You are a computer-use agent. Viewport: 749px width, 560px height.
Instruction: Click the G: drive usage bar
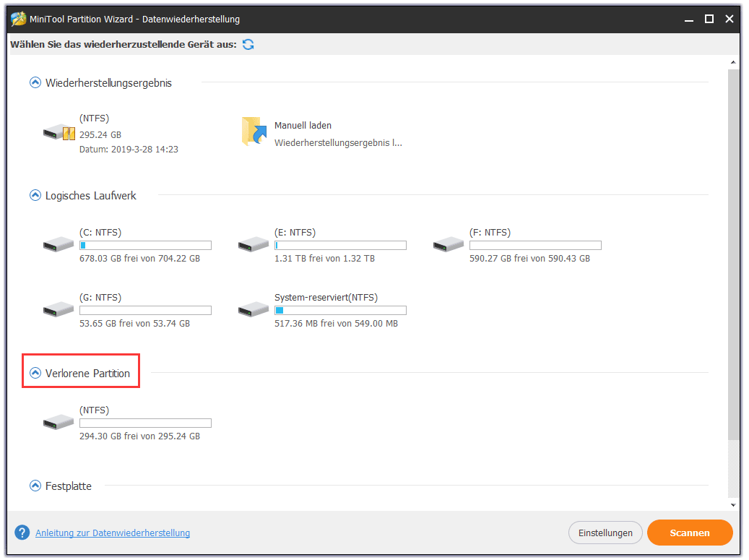pos(145,311)
